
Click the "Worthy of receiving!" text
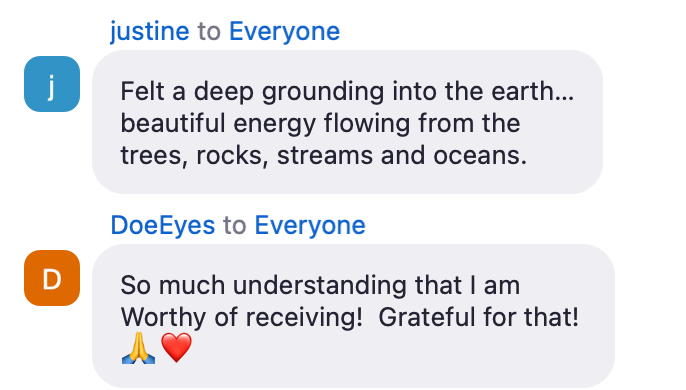click(242, 317)
